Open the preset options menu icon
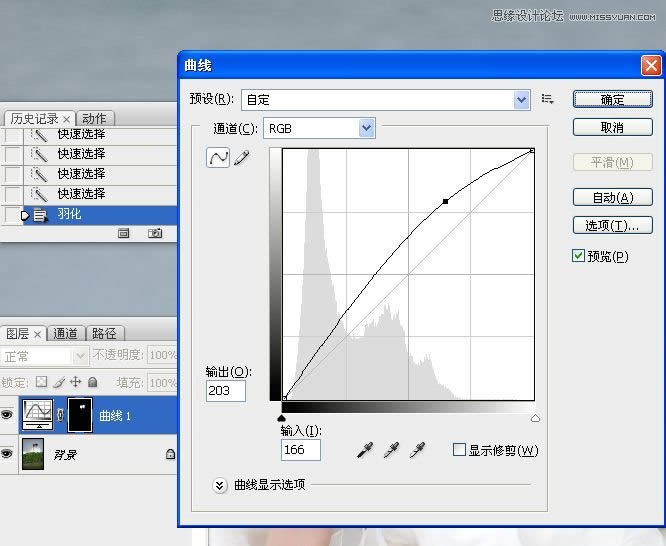The width and height of the screenshot is (666, 546). (547, 99)
